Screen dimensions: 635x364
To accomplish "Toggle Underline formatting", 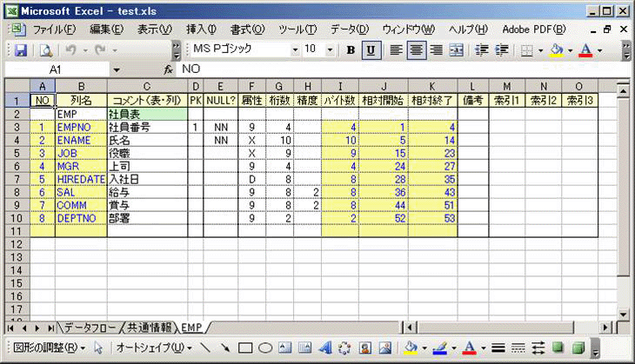I will 371,50.
